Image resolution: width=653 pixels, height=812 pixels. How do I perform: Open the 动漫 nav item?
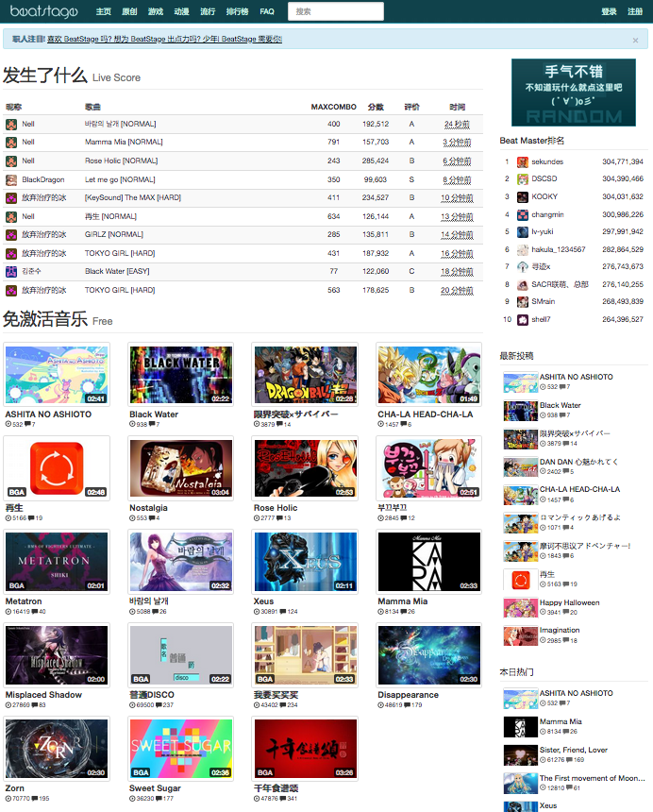point(181,11)
